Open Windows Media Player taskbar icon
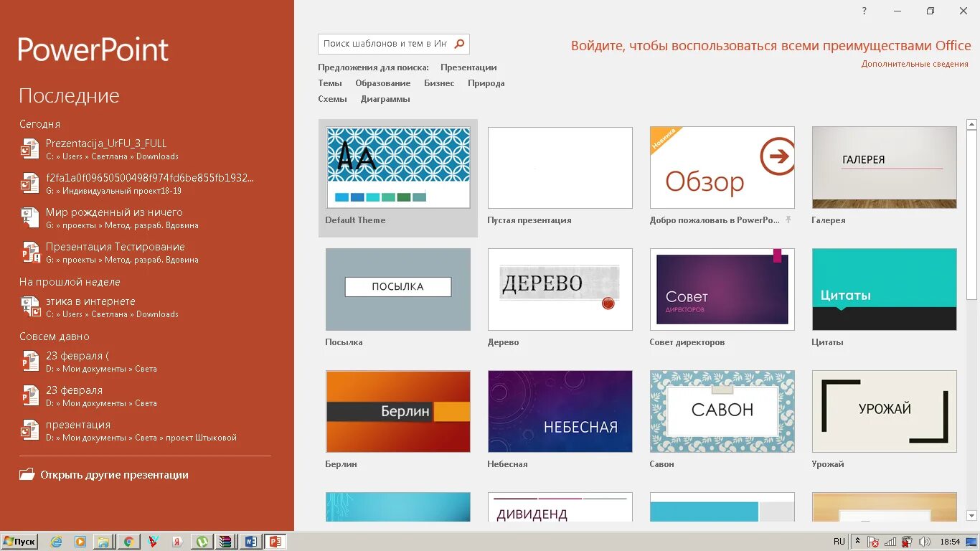This screenshot has width=980, height=551. pos(80,542)
